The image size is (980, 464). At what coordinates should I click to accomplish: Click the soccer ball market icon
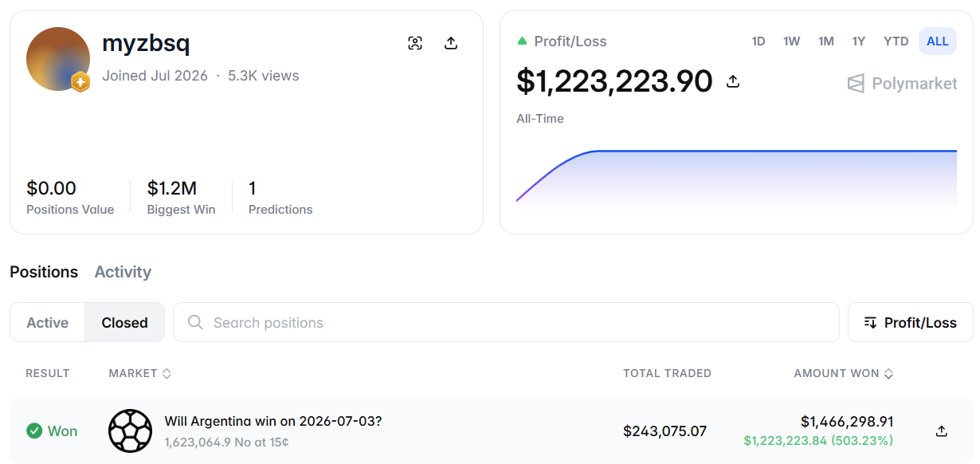tap(130, 431)
